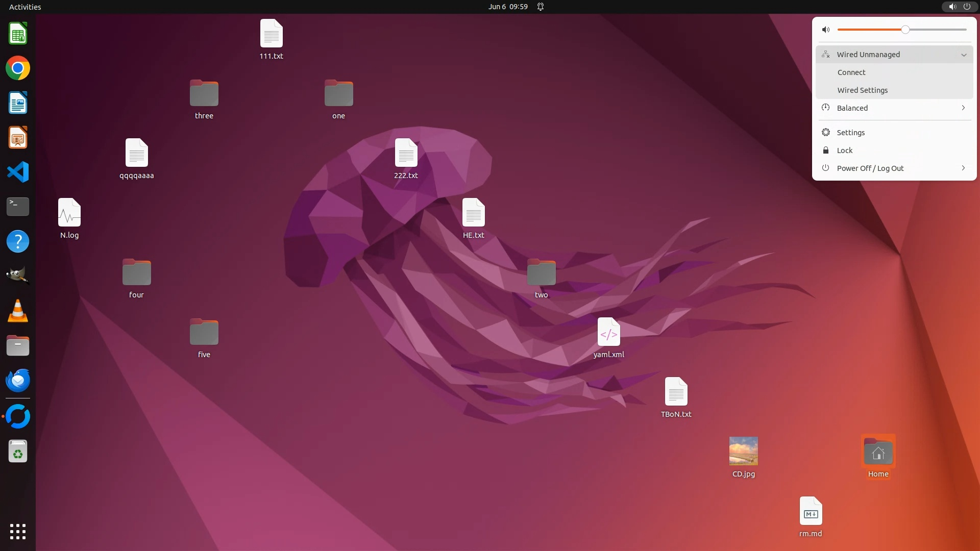
Task: Click Lock in the system menu
Action: pyautogui.click(x=844, y=151)
